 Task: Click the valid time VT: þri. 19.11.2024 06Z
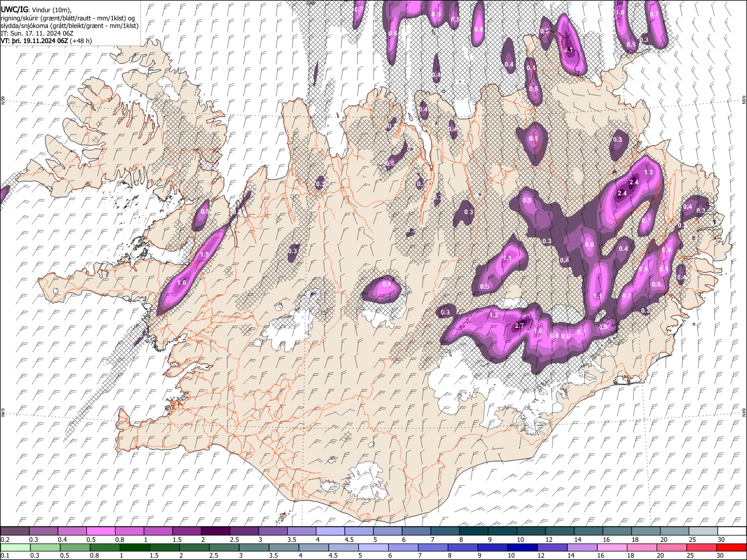34,41
